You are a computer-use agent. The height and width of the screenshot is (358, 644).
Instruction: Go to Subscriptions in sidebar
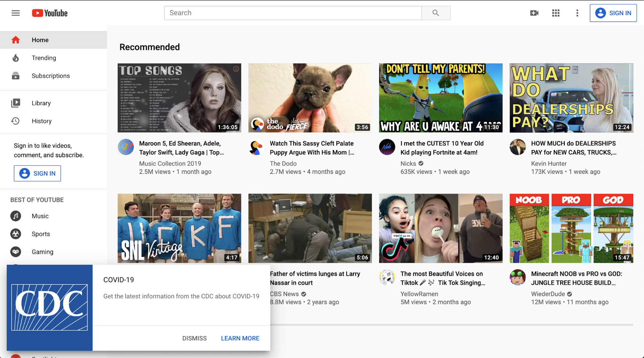coord(53,76)
